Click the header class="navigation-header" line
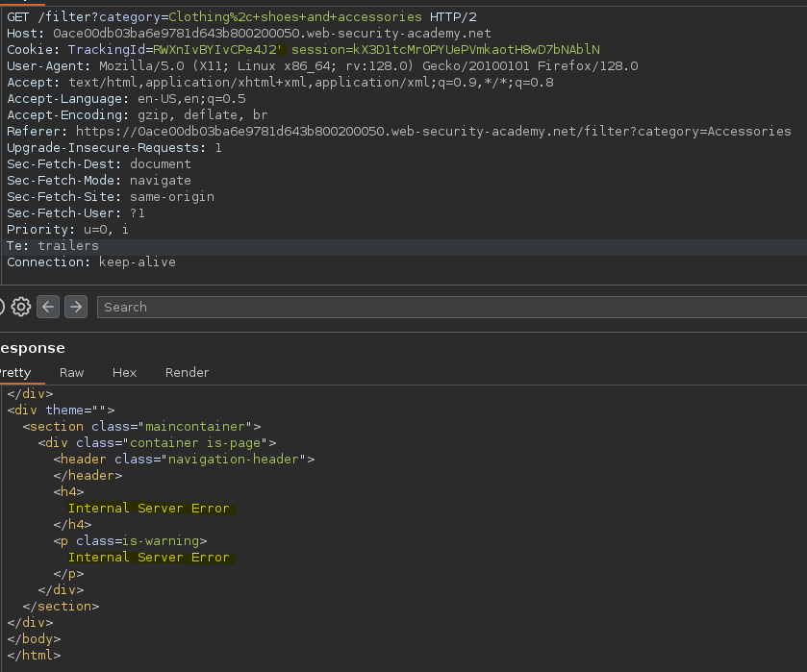Image resolution: width=807 pixels, height=672 pixels. (185, 460)
